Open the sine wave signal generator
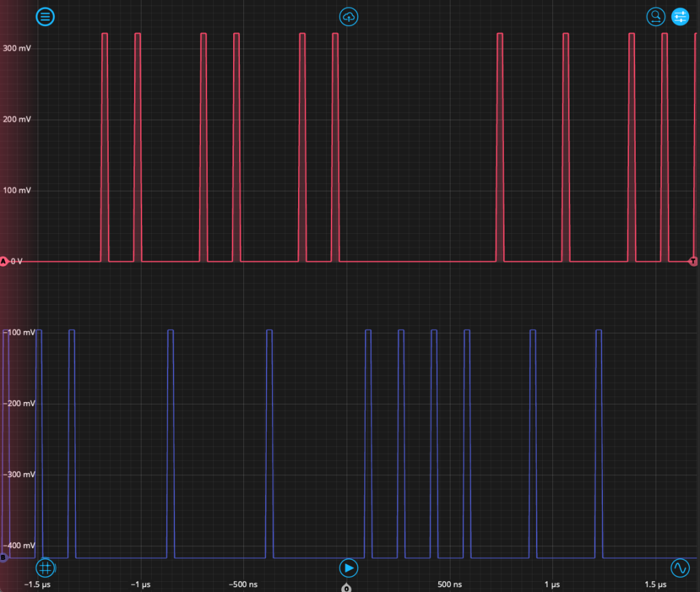The height and width of the screenshot is (592, 700). click(680, 568)
